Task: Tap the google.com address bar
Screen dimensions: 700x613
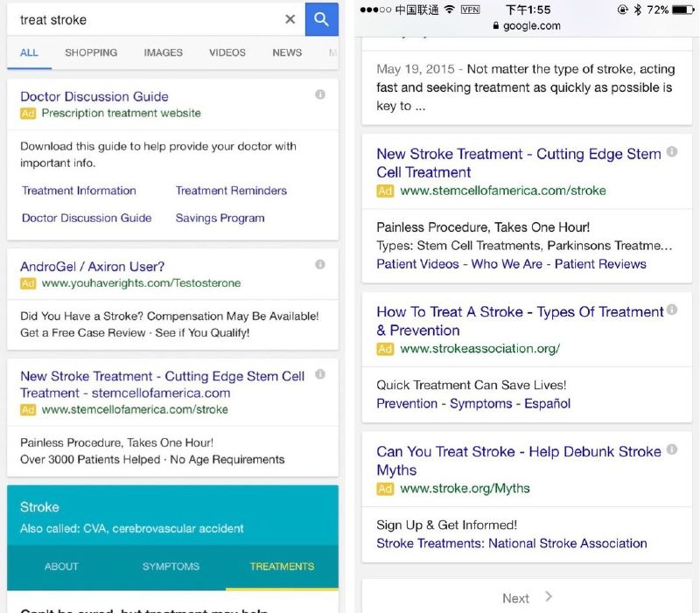Action: [527, 26]
